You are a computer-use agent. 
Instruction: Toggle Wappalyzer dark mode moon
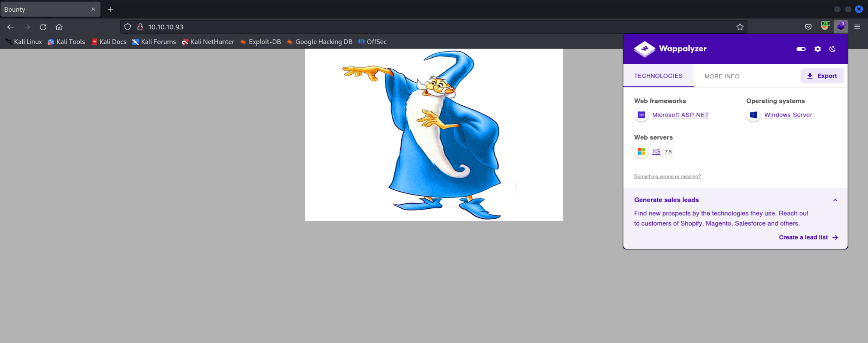[832, 49]
